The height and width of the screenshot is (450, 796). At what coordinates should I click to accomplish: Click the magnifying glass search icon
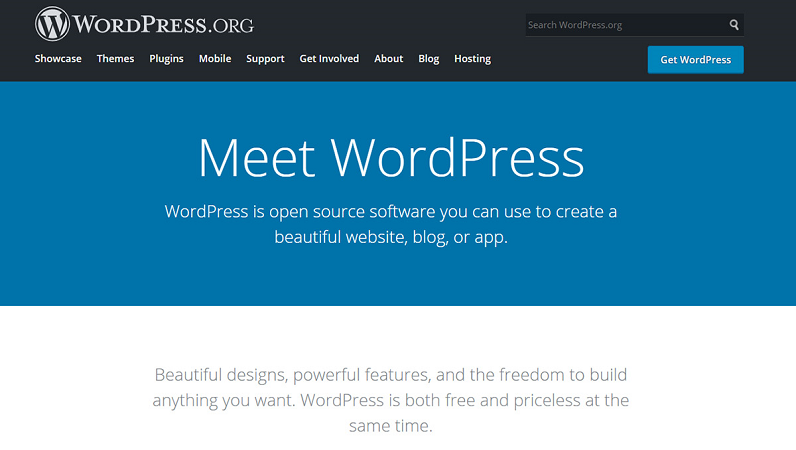[x=734, y=25]
